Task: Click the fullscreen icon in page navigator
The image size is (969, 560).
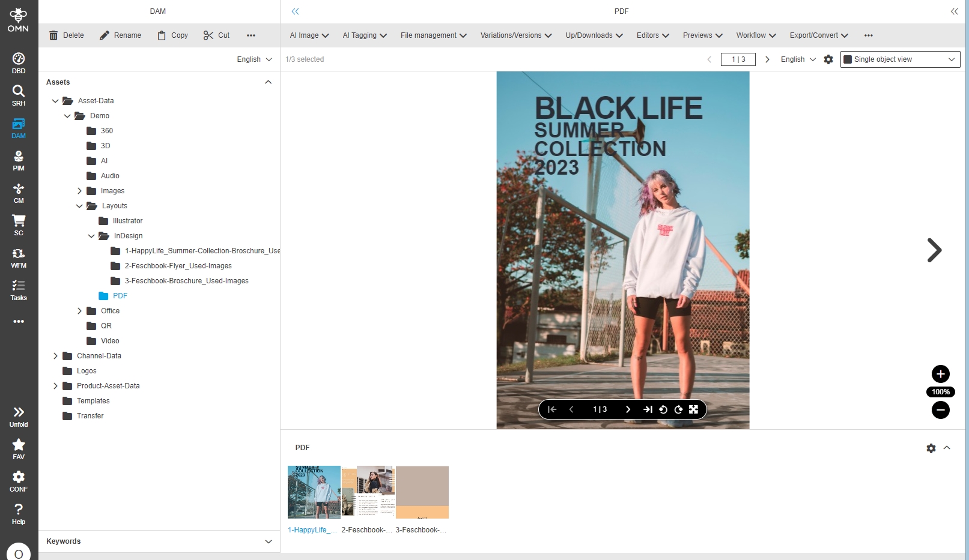Action: 693,409
